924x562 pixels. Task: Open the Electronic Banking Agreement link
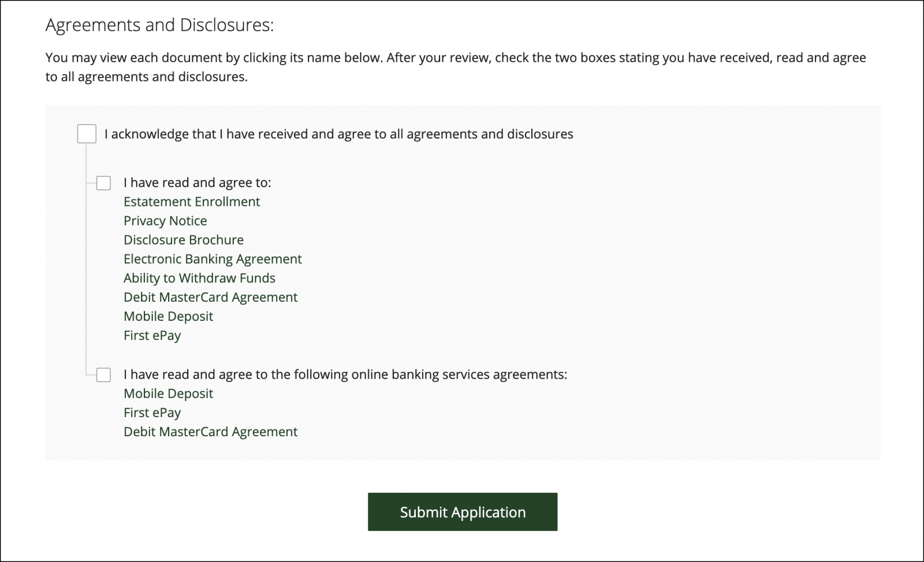213,258
